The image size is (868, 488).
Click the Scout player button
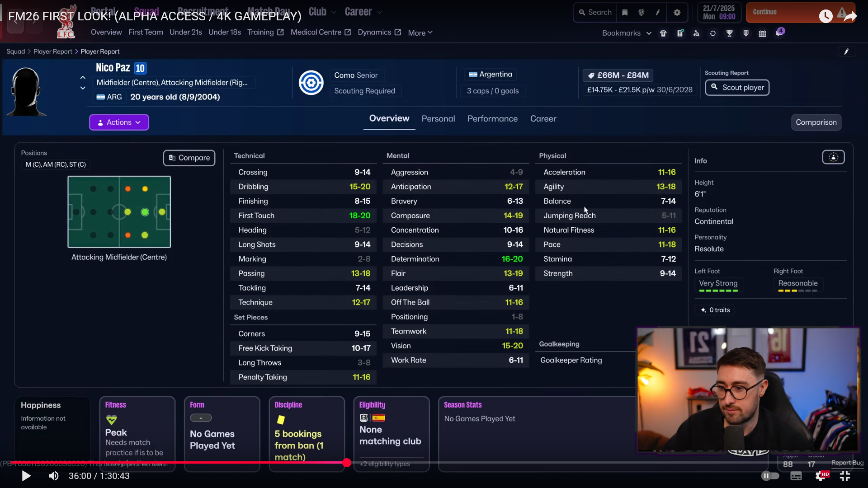coord(737,88)
